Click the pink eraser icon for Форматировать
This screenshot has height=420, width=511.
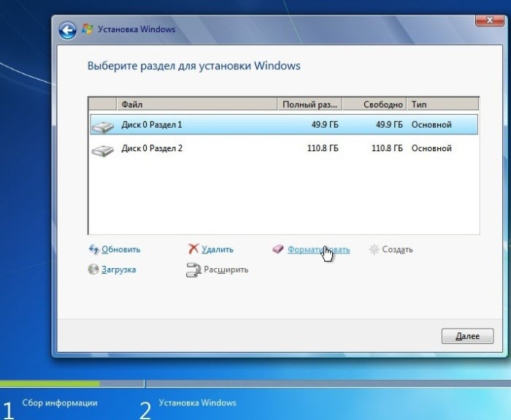pos(278,249)
